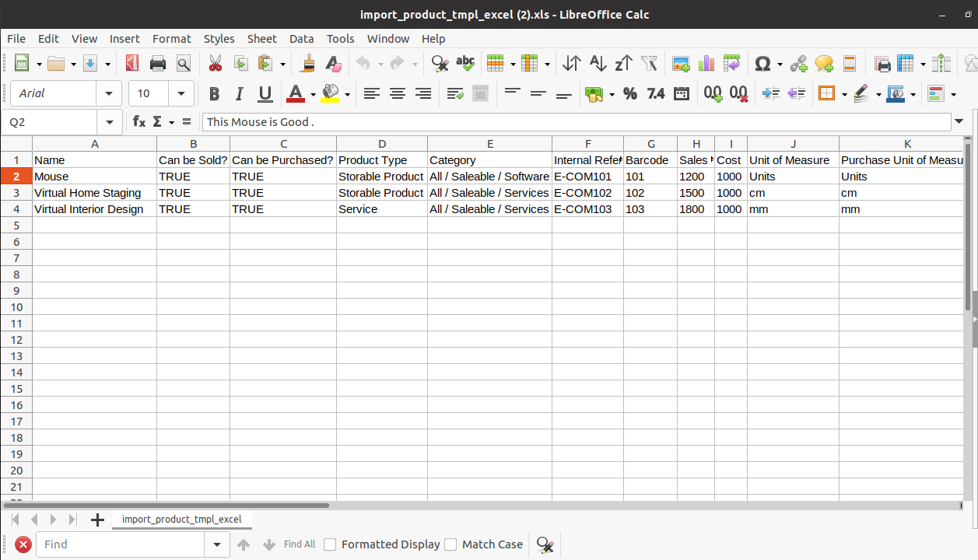Toggle Wrap Text button

coord(455,94)
